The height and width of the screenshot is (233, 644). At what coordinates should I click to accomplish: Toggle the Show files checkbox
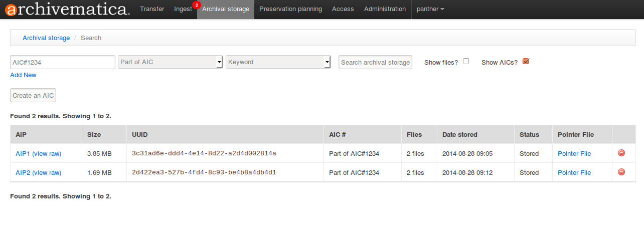pos(466,62)
